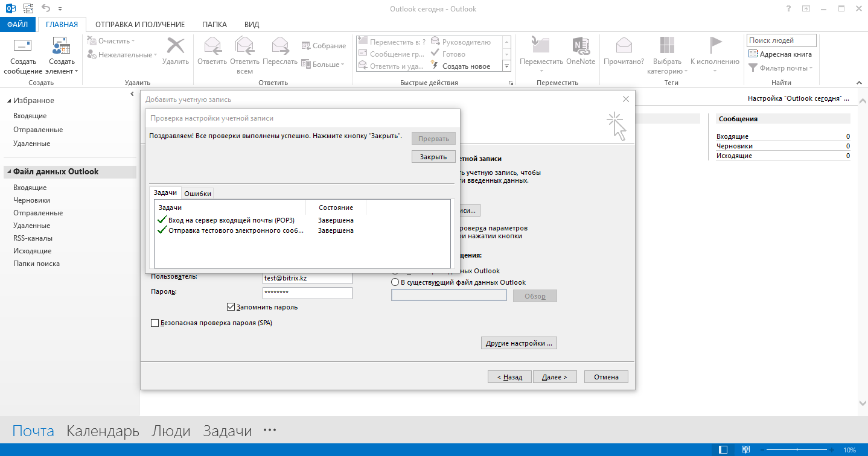Click the Собрание meeting icon
Screen dimensions: 868x456
click(306, 46)
